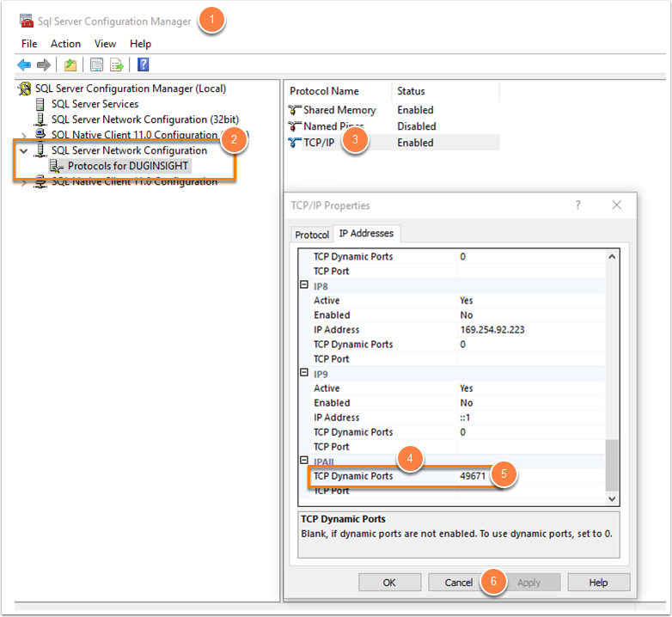Click the Apply button
The image size is (672, 617).
click(528, 583)
